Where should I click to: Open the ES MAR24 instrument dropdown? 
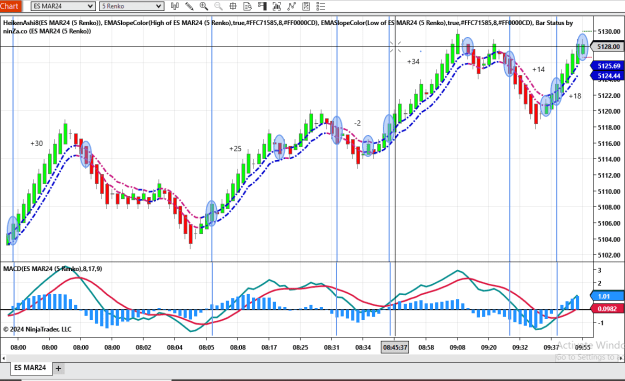[x=63, y=6]
